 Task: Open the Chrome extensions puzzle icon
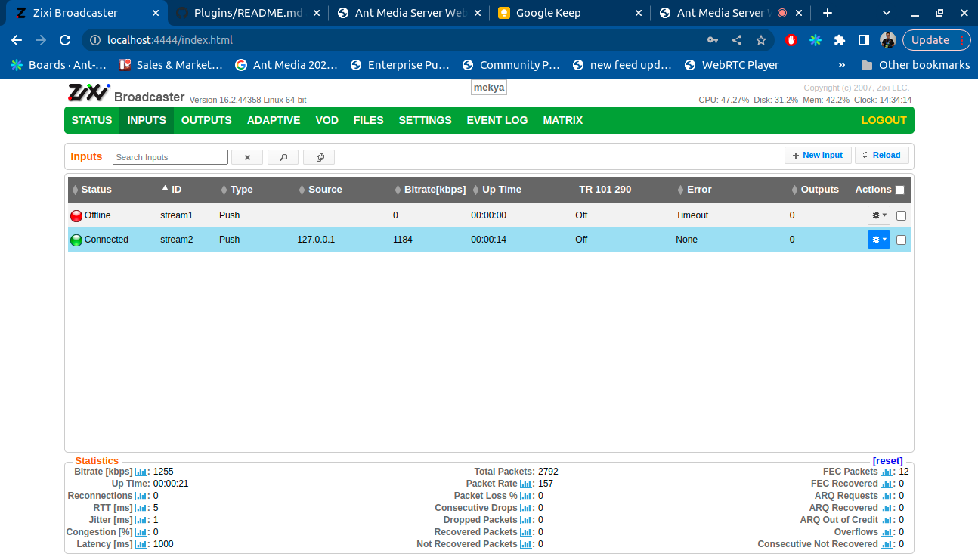coord(839,40)
